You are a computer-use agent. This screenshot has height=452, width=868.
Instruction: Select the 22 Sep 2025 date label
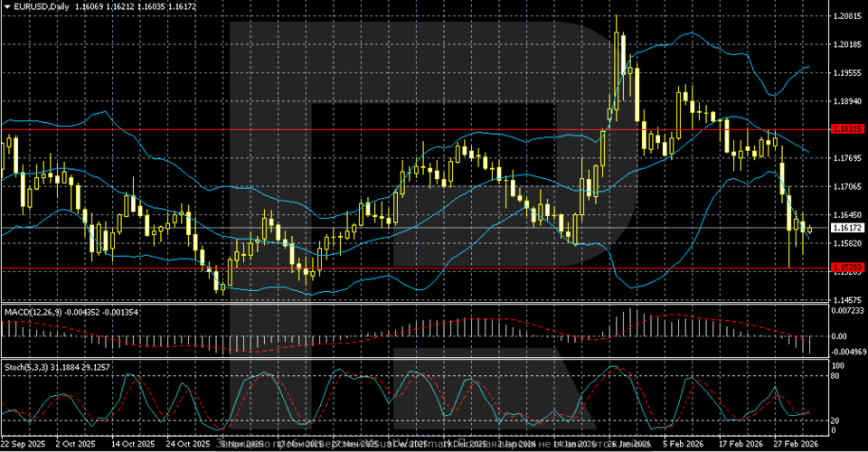pos(23,445)
